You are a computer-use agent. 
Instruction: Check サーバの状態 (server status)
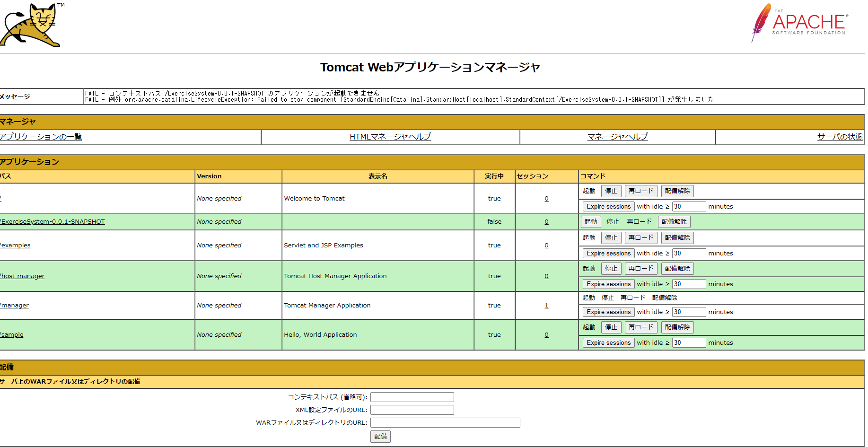[x=839, y=137]
